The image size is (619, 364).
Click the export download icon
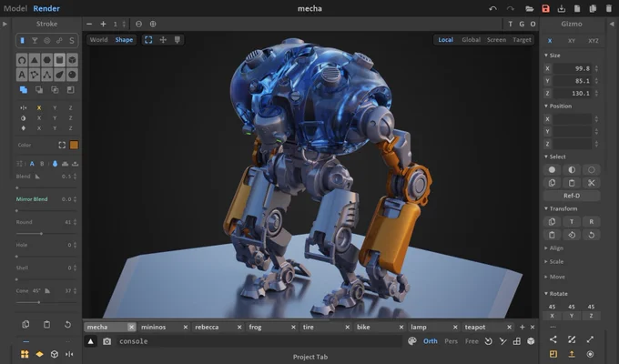click(562, 8)
